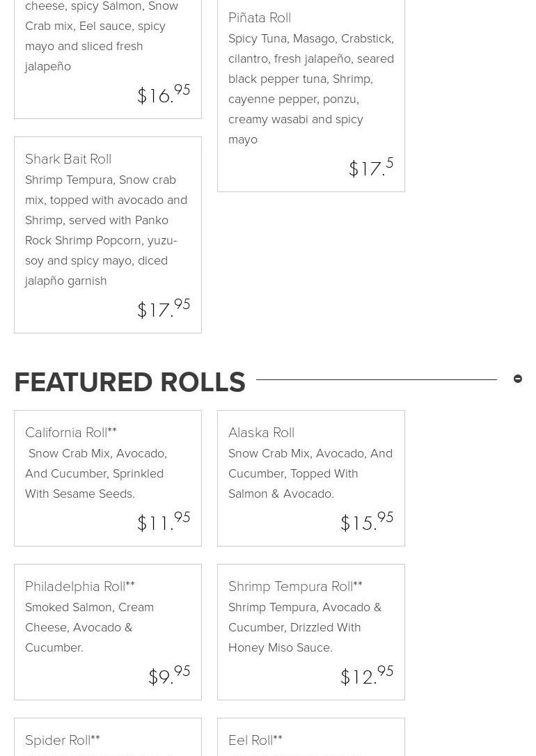Click the Shark Bait Roll description text
The width and height of the screenshot is (536, 756).
(x=106, y=230)
